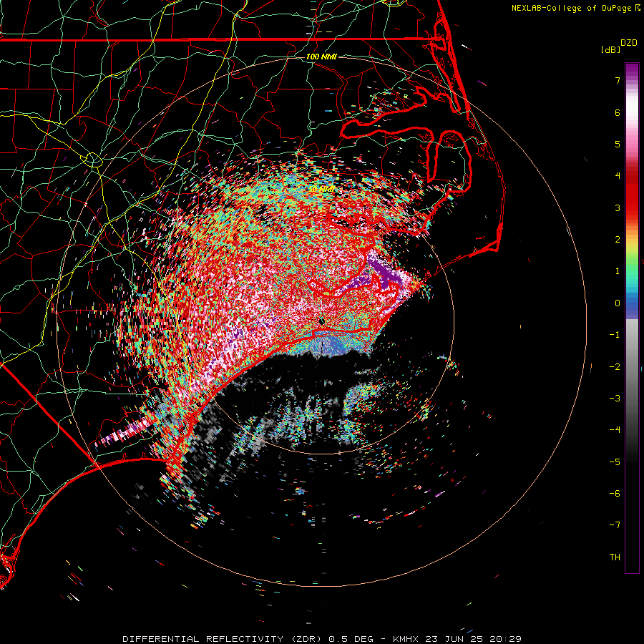Click the 6 value on the color scale
This screenshot has height=644, width=644.
tap(618, 112)
